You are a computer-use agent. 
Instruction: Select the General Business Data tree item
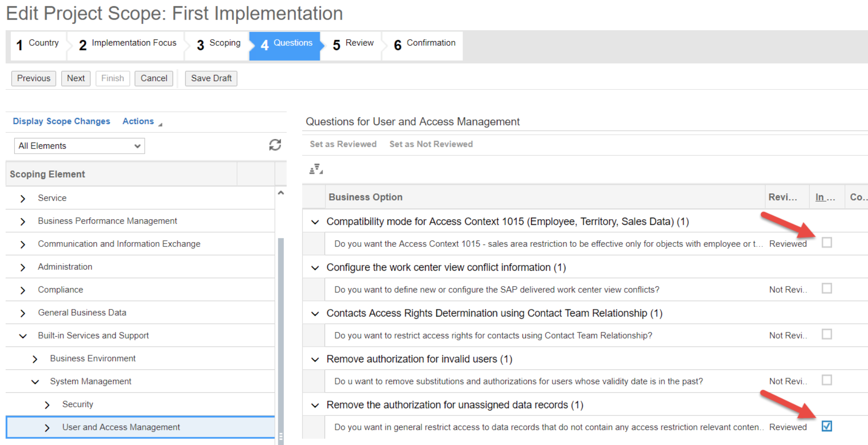pos(82,313)
